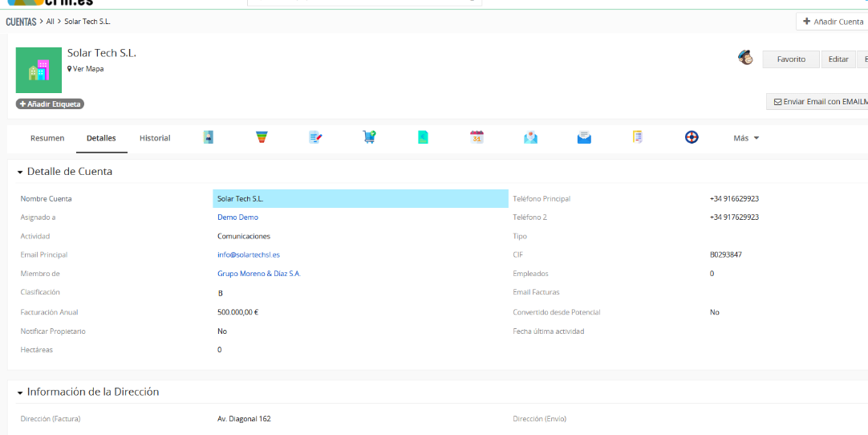Open the Historial tab

coord(155,138)
